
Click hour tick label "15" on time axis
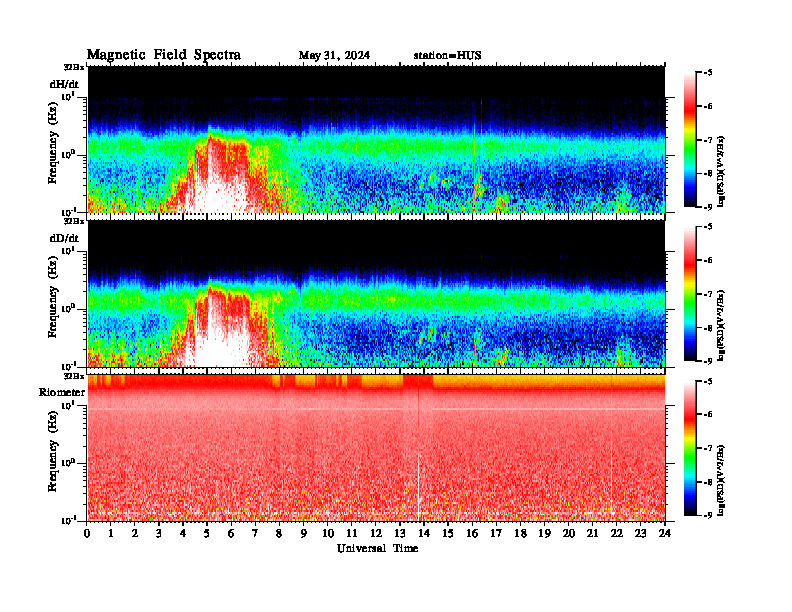pyautogui.click(x=448, y=533)
